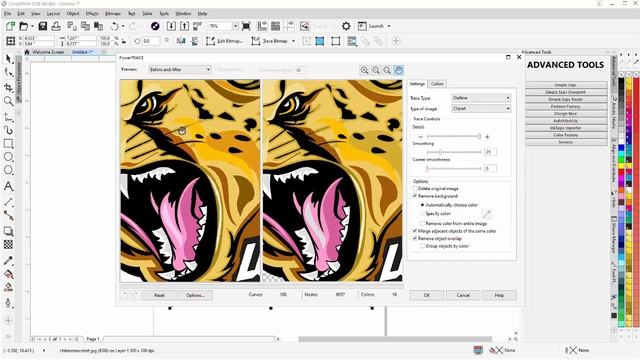The width and height of the screenshot is (640, 360).
Task: Select the Ellipse tool
Action: coord(8,157)
